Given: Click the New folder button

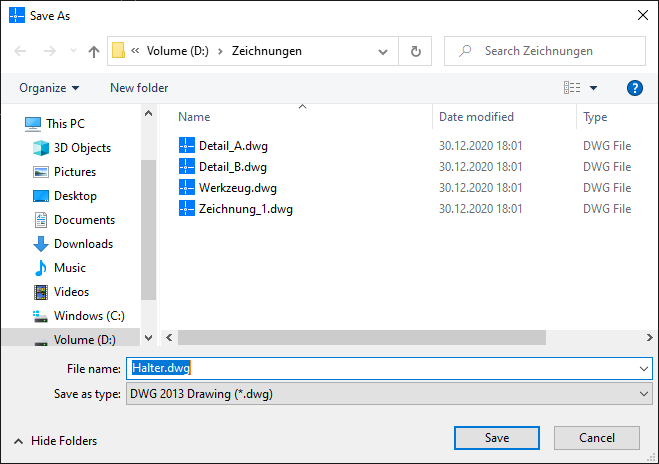Looking at the screenshot, I should click(139, 88).
